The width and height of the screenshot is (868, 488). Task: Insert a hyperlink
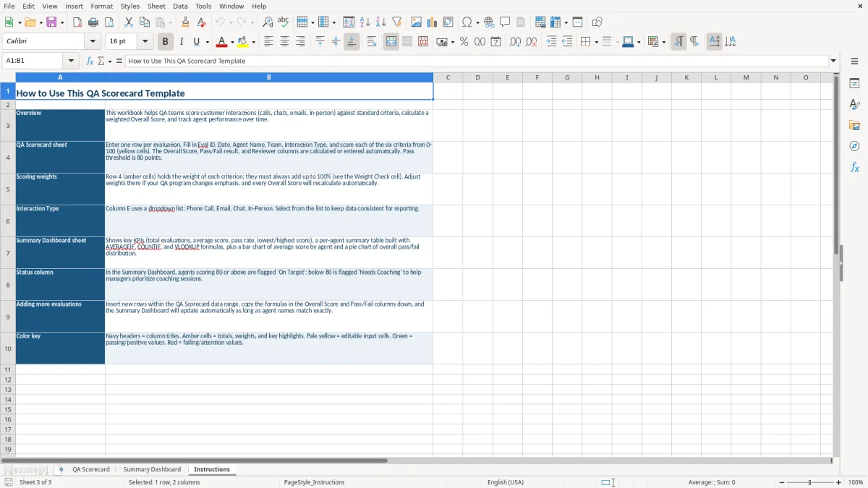pos(489,22)
